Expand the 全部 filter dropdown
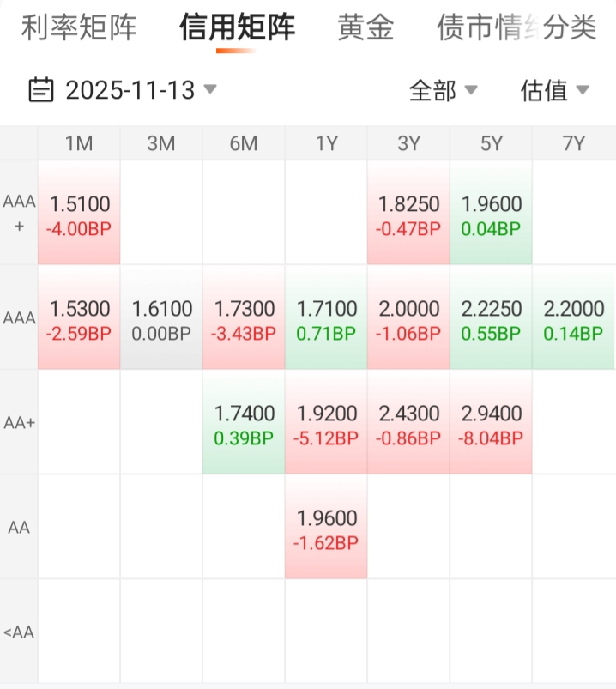 click(443, 89)
